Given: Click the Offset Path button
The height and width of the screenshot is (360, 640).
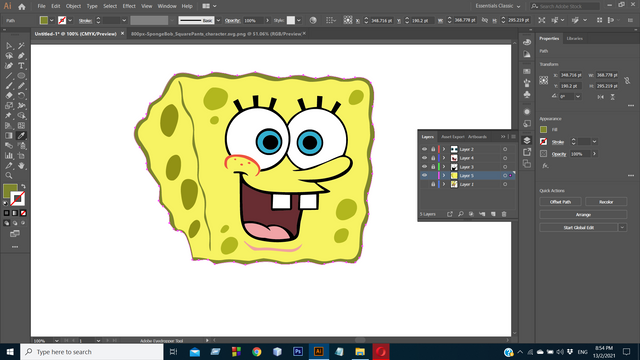Looking at the screenshot, I should (560, 202).
